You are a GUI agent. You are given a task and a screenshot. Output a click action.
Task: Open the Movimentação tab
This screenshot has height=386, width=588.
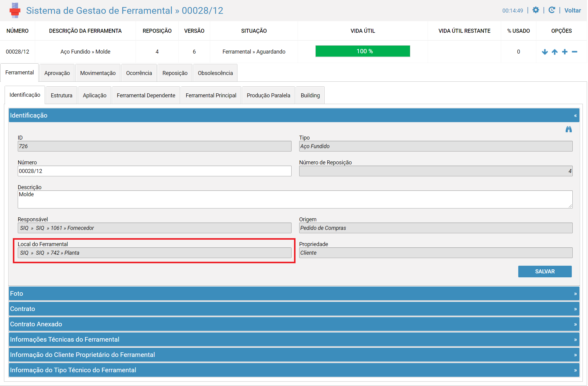coord(98,73)
